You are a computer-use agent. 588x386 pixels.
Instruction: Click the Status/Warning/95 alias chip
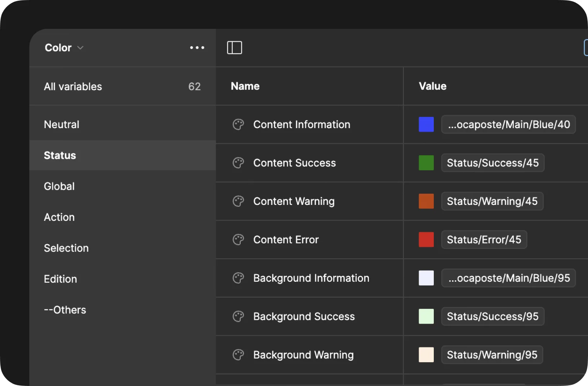click(492, 355)
